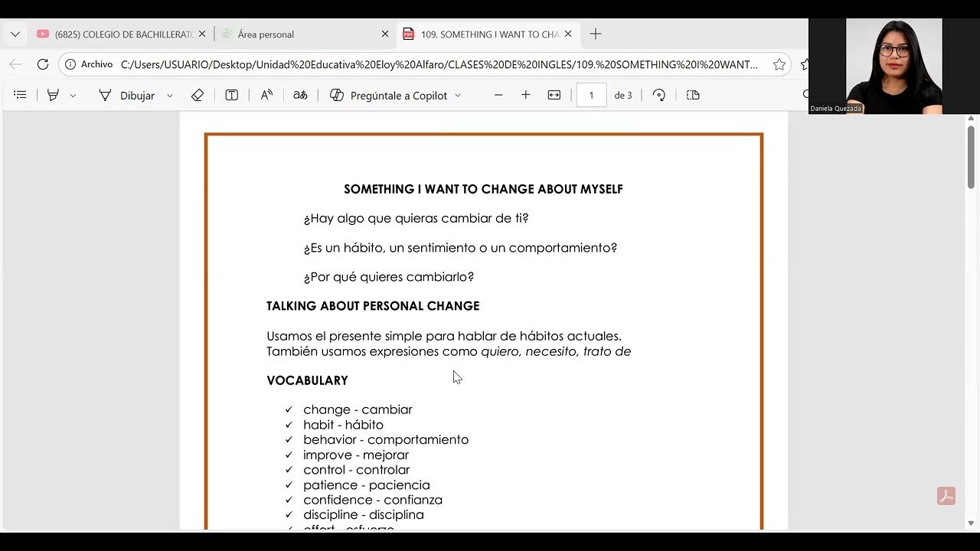The width and height of the screenshot is (980, 551).
Task: Close the 109. SOMETHING I WANT tab
Action: pos(568,34)
